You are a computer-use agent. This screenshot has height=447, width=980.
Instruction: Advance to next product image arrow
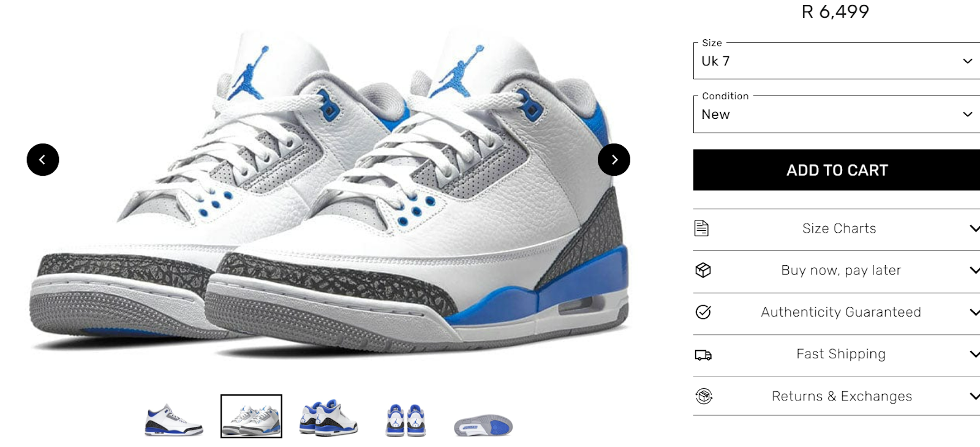click(x=614, y=160)
